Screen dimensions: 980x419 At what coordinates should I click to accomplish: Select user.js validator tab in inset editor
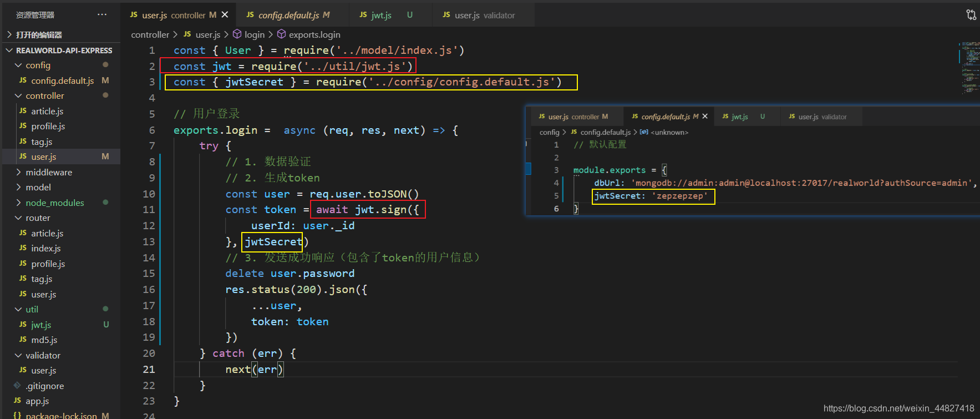point(817,117)
